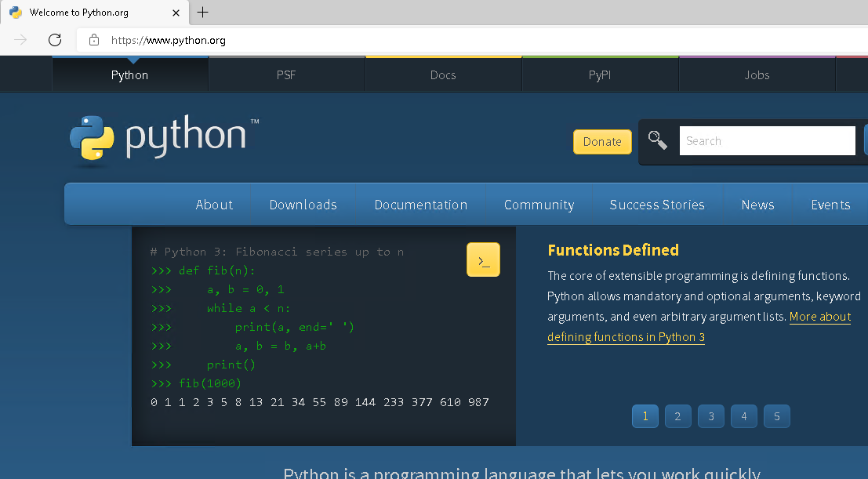868x479 pixels.
Task: Click the Python favicon on the tab
Action: point(16,13)
